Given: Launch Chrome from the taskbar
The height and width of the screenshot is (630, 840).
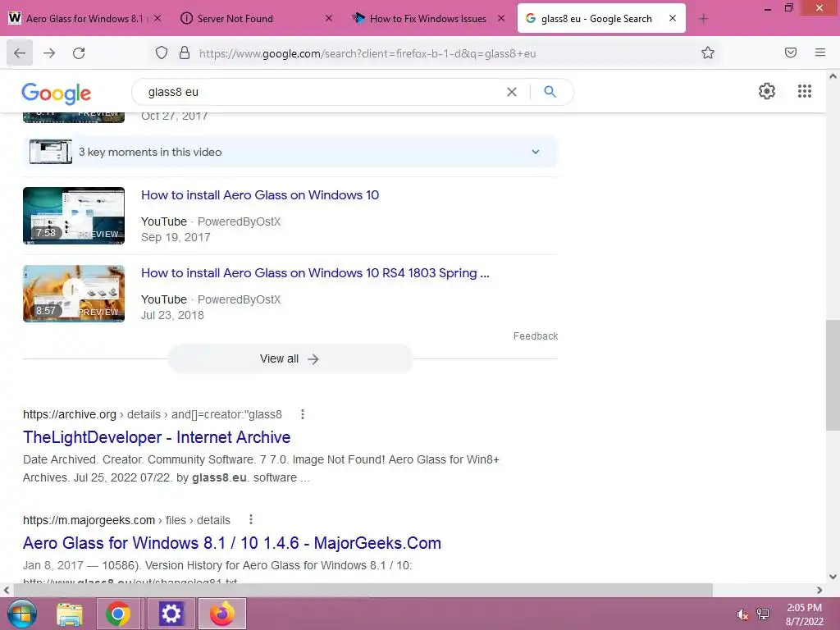Looking at the screenshot, I should pos(118,614).
